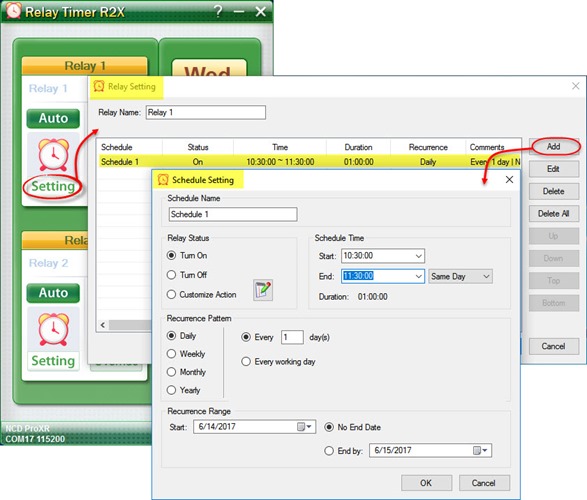Select the No End Date option
Screen dimensions: 587x500
(329, 427)
